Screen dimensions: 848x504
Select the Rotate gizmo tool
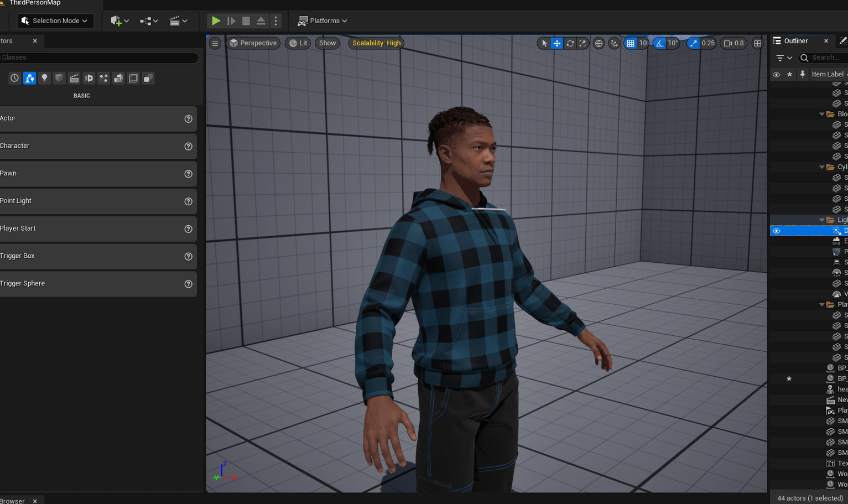point(570,43)
